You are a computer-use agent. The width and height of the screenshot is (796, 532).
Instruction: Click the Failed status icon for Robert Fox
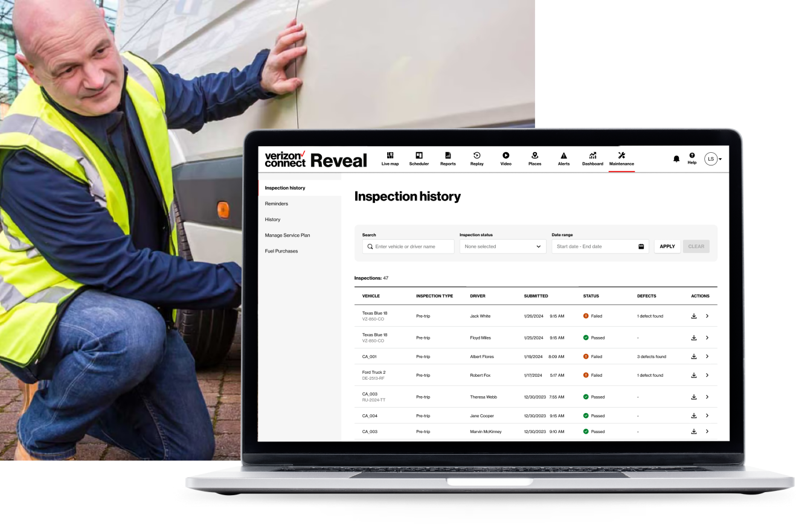click(x=586, y=375)
